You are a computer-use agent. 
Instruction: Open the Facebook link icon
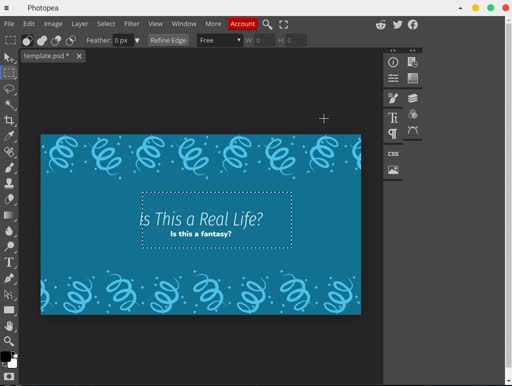coord(413,25)
